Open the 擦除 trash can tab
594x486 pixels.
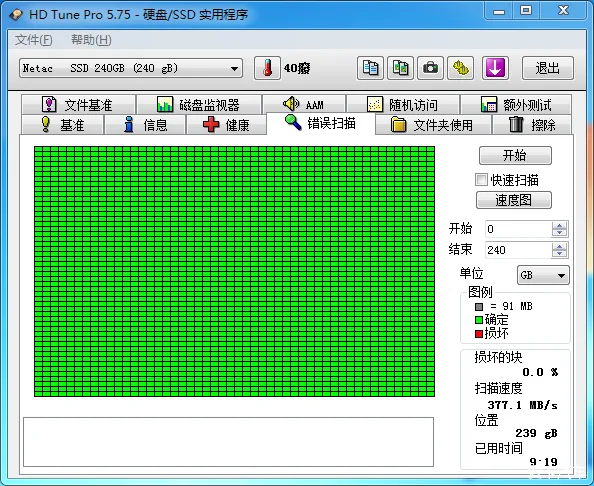[532, 125]
